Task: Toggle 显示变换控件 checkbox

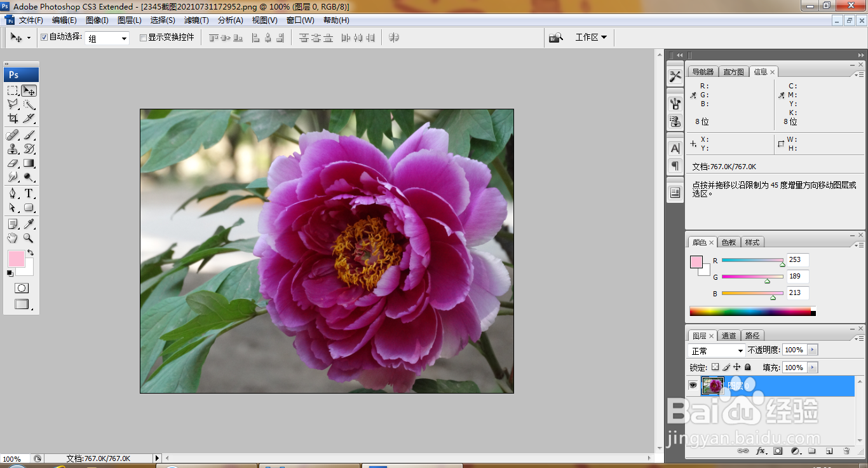Action: click(143, 38)
